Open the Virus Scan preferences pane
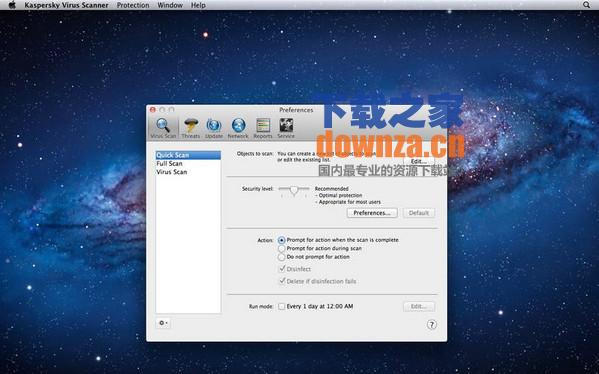 tap(163, 128)
